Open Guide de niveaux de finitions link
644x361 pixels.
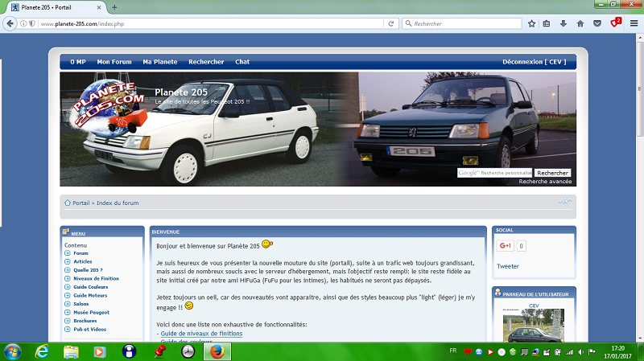(201, 334)
